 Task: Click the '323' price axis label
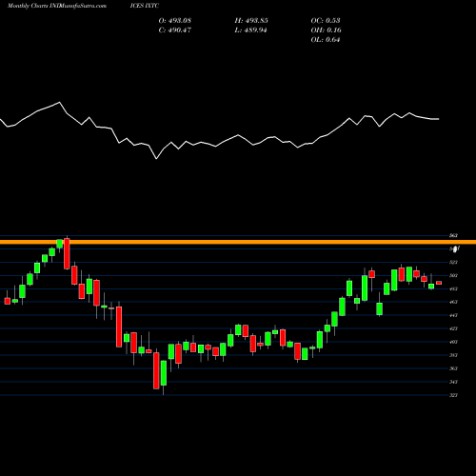pos(453,395)
